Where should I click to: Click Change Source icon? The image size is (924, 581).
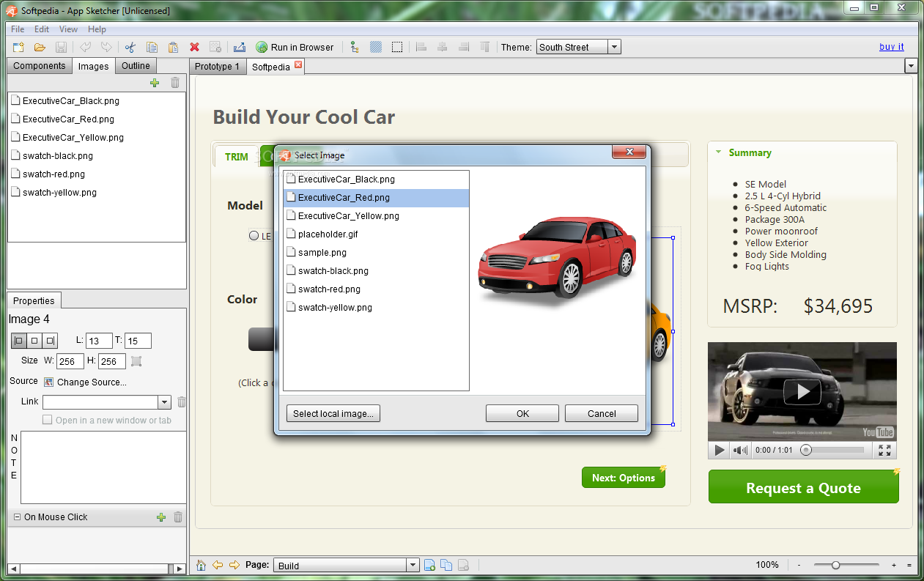[49, 382]
